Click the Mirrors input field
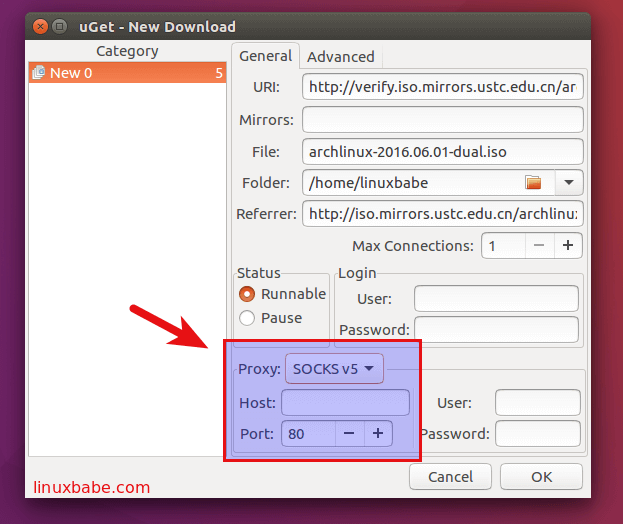The height and width of the screenshot is (524, 623). (x=442, y=120)
